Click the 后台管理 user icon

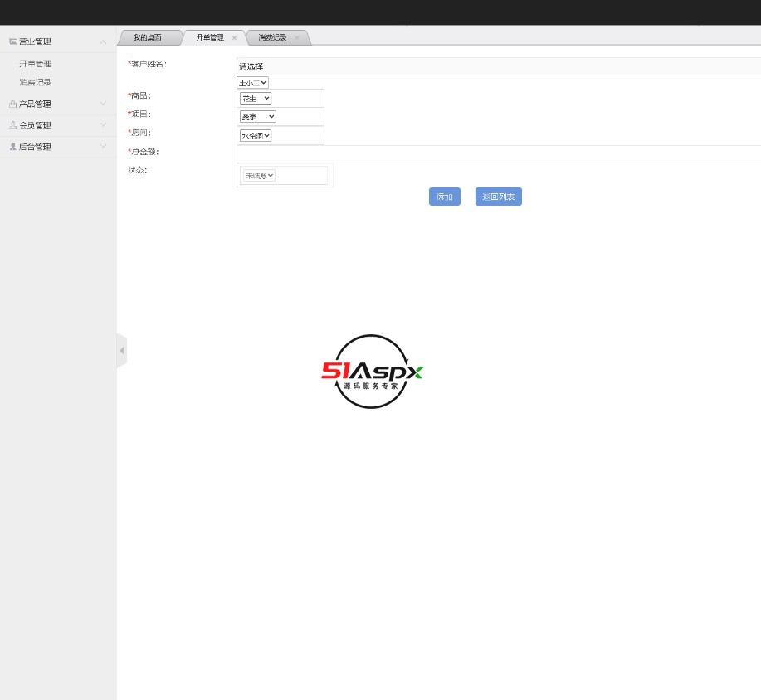point(13,147)
